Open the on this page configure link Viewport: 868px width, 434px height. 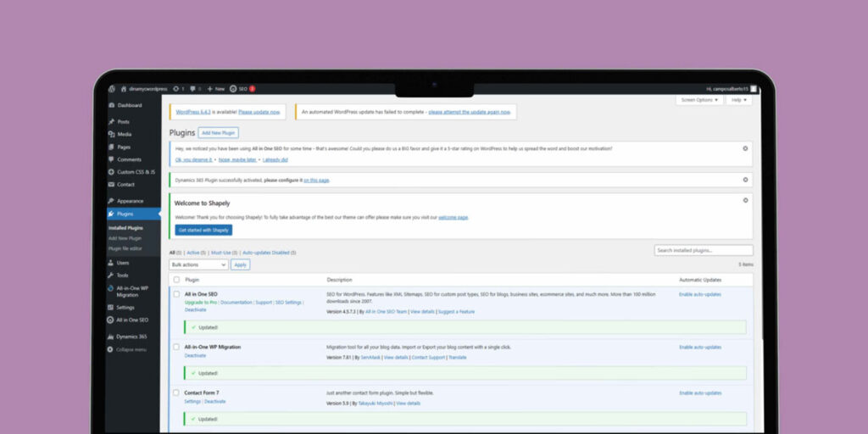317,181
